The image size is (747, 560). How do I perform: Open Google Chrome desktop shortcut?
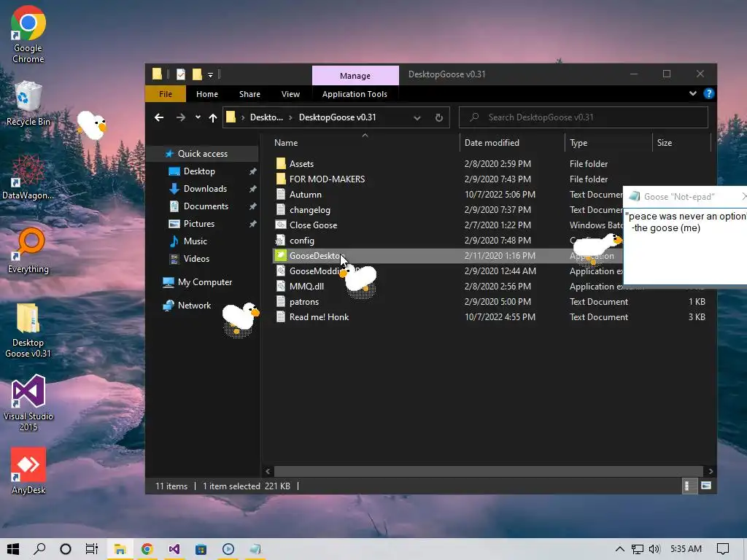pyautogui.click(x=28, y=34)
